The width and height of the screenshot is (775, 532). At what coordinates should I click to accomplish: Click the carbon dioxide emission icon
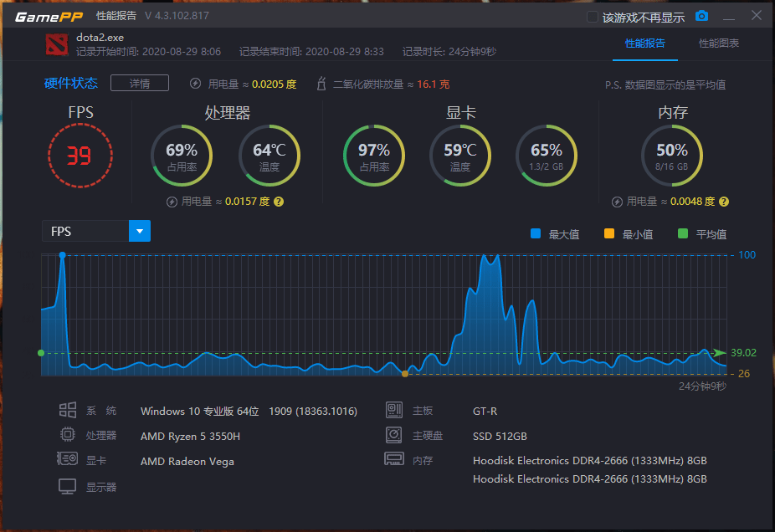[x=321, y=84]
